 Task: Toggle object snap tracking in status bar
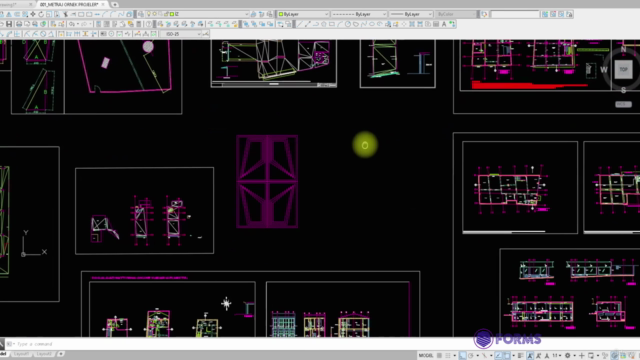[498, 356]
